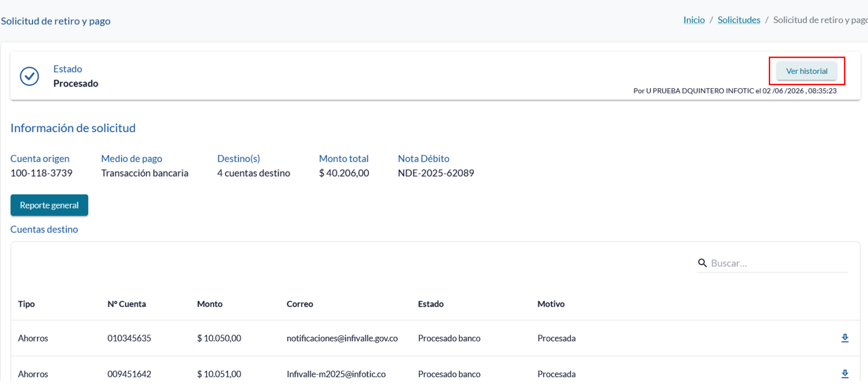
Task: Download file for account 009451642
Action: (845, 374)
